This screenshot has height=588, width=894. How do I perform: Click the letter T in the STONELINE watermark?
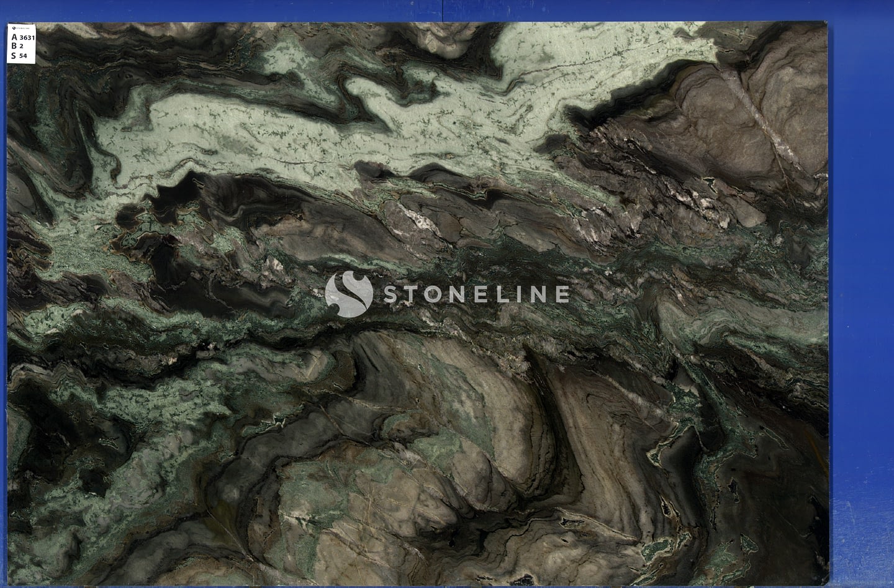click(x=412, y=294)
